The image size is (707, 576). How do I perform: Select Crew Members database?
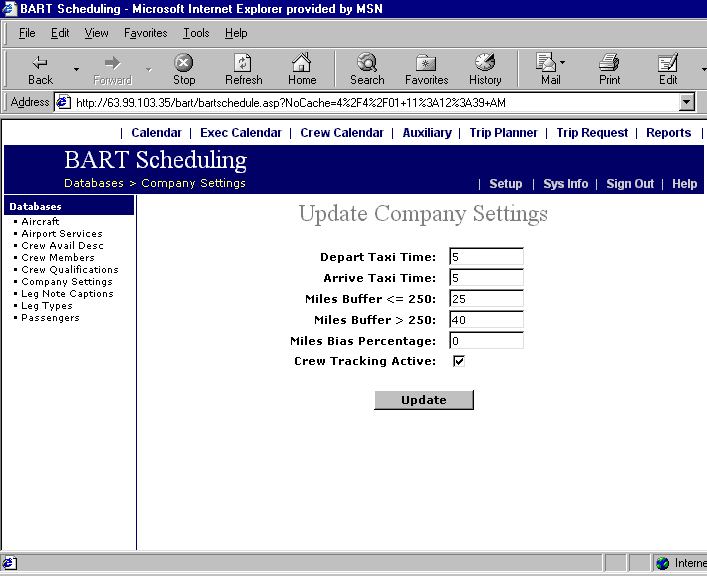(58, 258)
